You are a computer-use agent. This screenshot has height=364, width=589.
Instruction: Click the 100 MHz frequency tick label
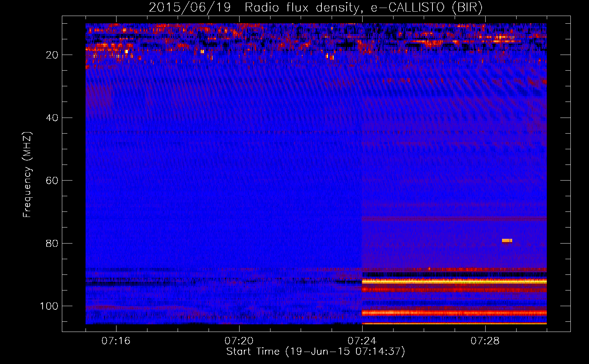pyautogui.click(x=49, y=306)
